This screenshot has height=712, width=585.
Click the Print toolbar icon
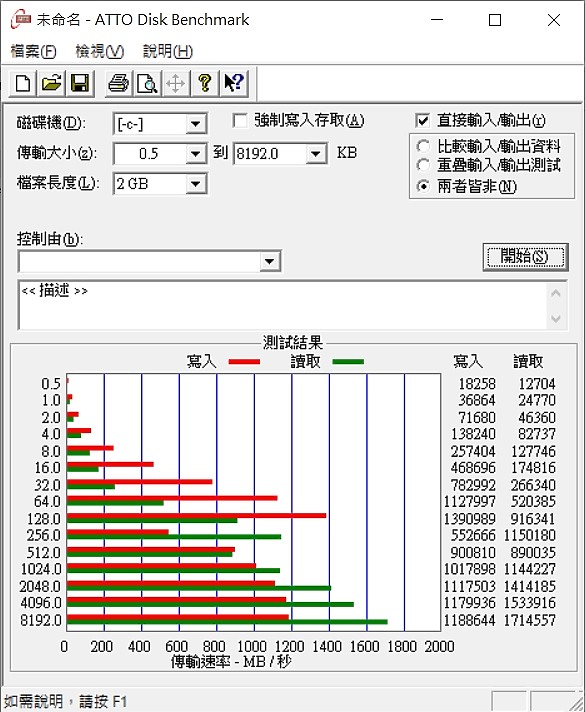119,84
